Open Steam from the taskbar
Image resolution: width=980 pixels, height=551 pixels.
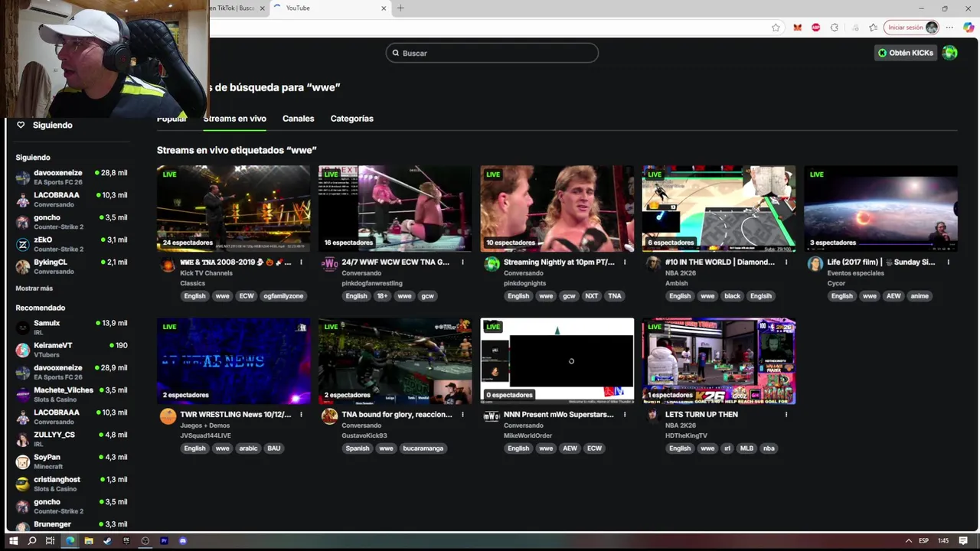tap(107, 540)
